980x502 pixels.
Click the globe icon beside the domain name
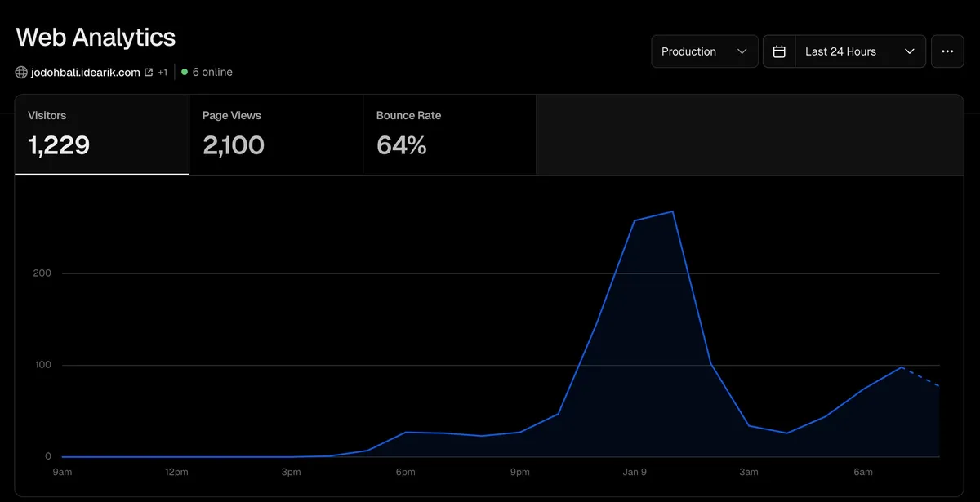[21, 72]
